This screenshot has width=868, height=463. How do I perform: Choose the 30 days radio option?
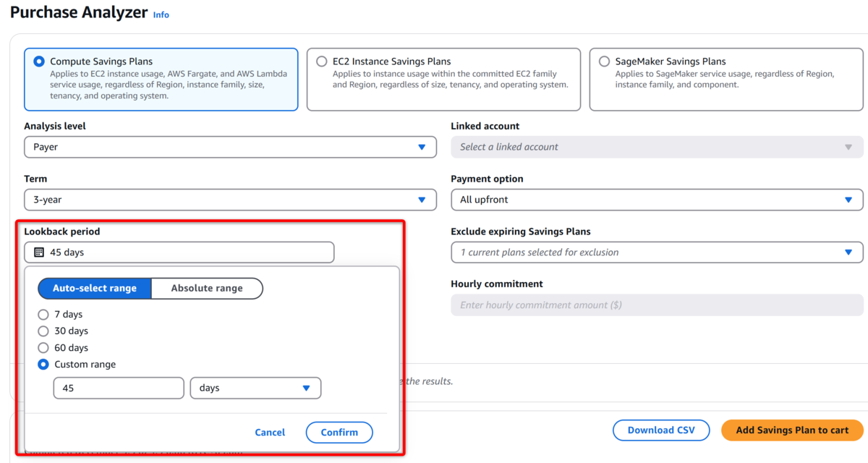pyautogui.click(x=43, y=331)
